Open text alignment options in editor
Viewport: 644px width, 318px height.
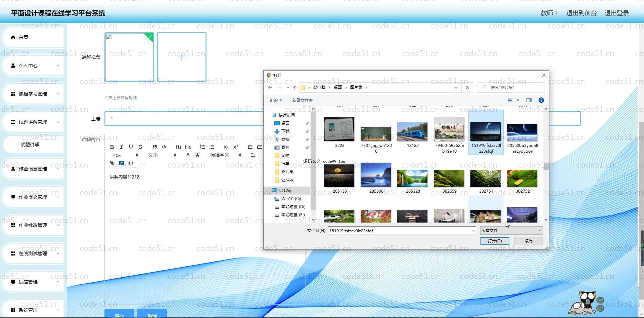point(253,155)
